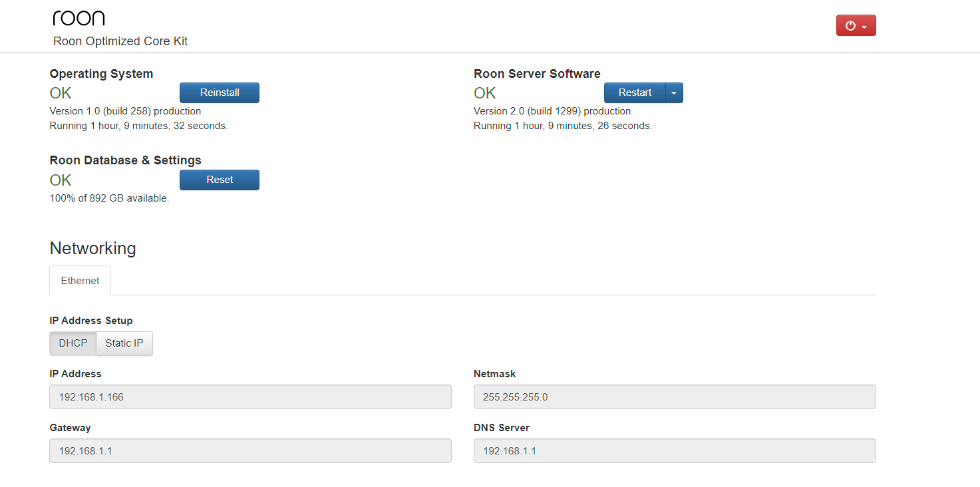This screenshot has width=980, height=487.
Task: Click the Database & Settings OK status
Action: point(61,180)
